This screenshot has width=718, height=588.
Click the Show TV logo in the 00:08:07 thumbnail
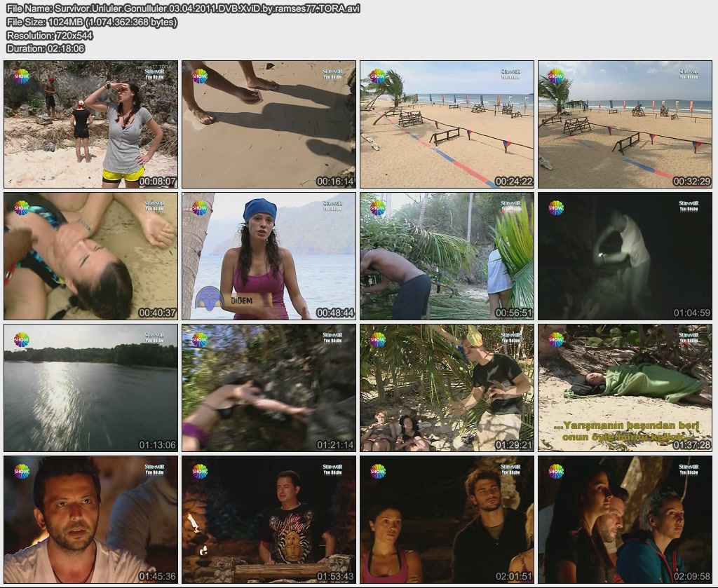pyautogui.click(x=22, y=76)
